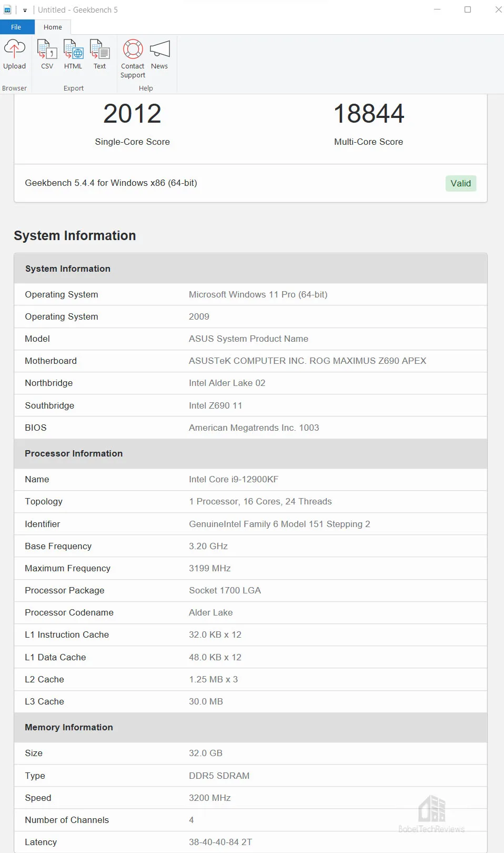
Task: Click the 32.0 KB x 12 cache value
Action: click(215, 634)
